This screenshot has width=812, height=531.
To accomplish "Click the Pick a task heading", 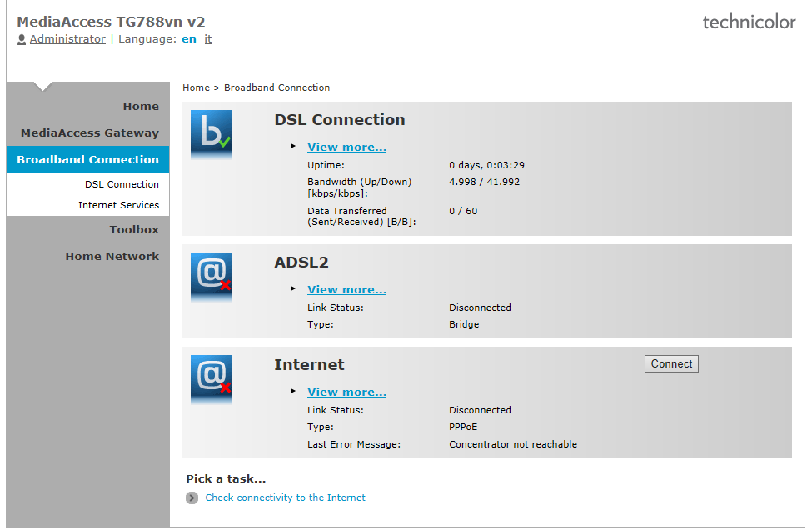I will [226, 479].
